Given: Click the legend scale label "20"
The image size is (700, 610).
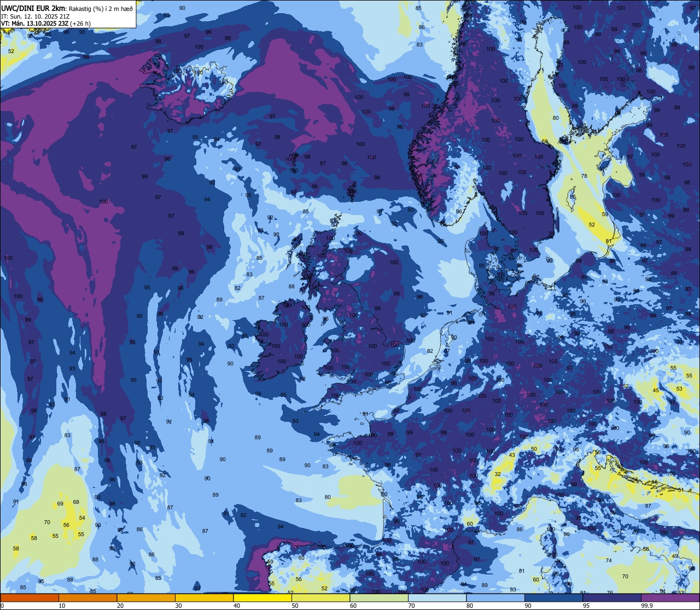Looking at the screenshot, I should (x=120, y=606).
